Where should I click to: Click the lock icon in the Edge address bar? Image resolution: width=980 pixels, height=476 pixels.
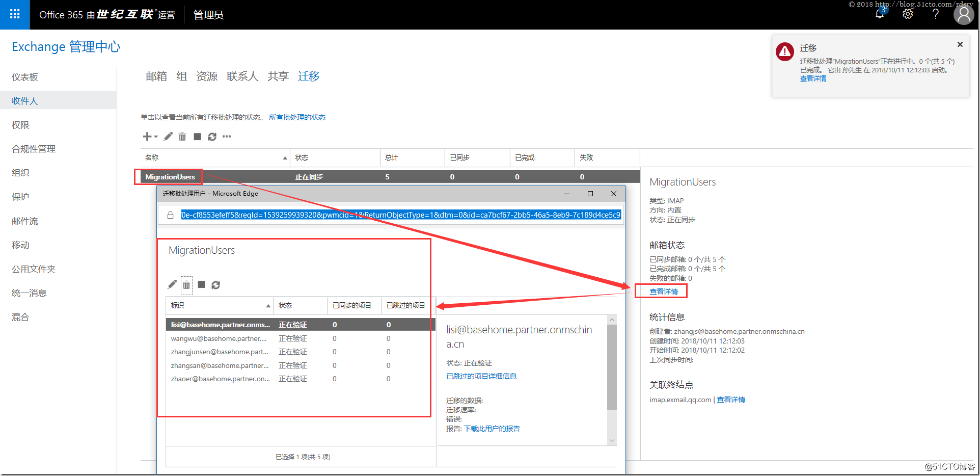(x=170, y=215)
